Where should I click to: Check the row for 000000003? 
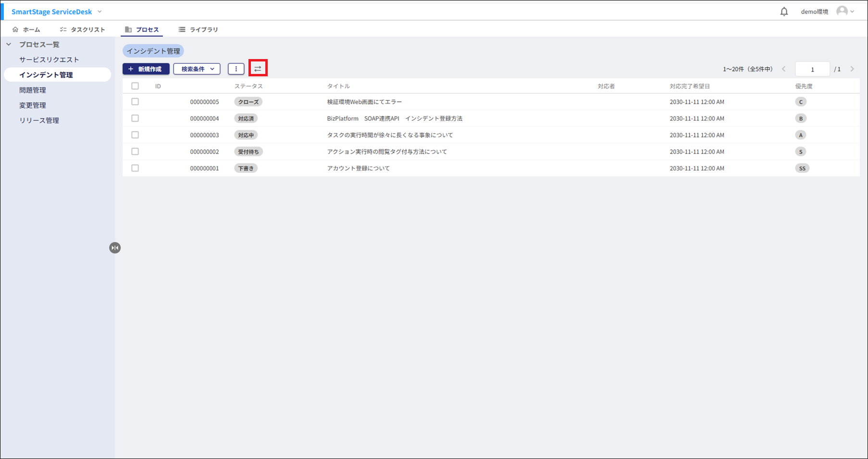135,135
